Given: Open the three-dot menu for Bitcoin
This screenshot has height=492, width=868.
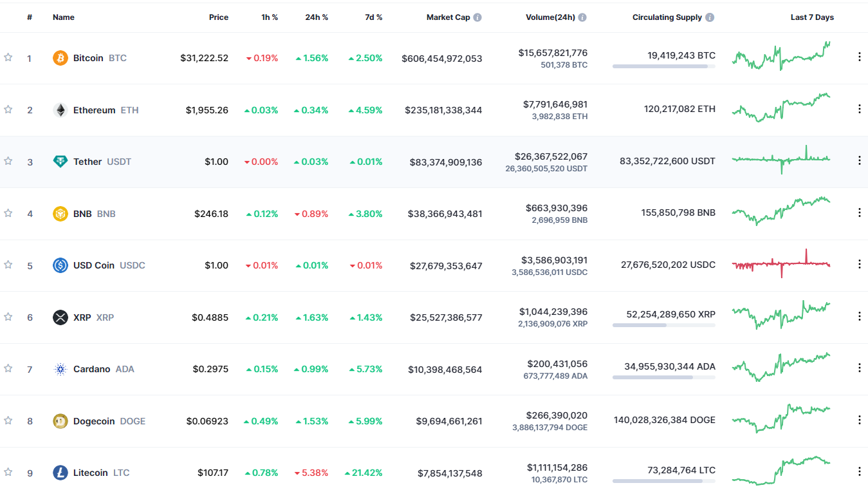Looking at the screenshot, I should tap(859, 57).
